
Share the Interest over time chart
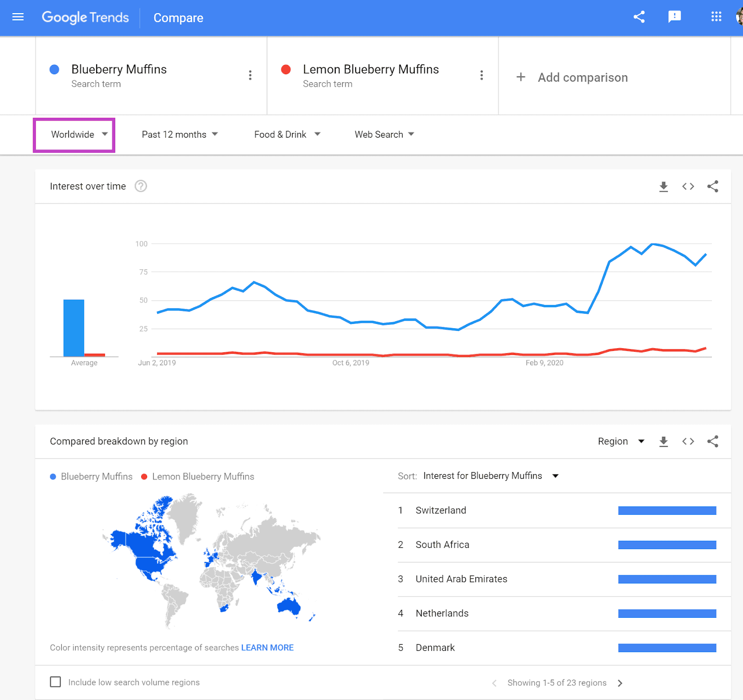tap(713, 186)
